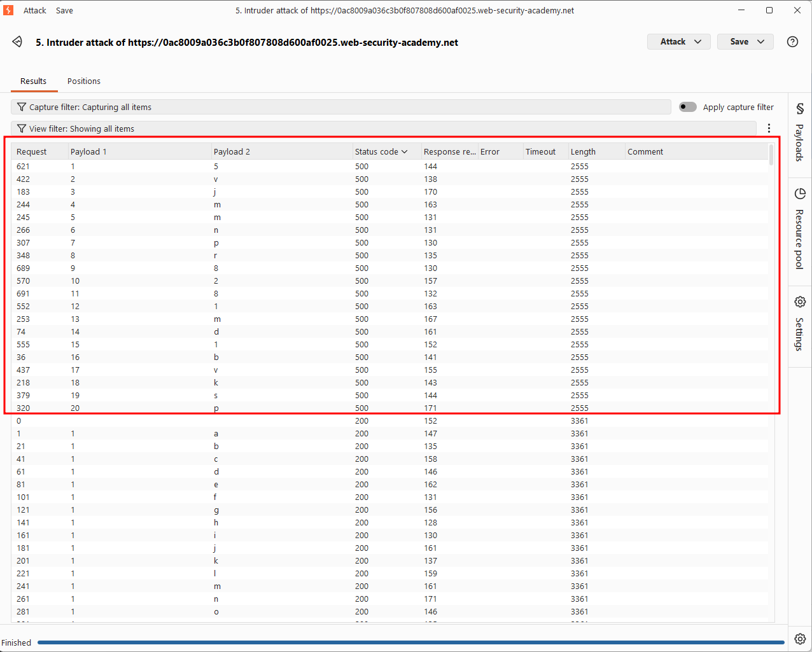Select request 552 row
Viewport: 812px width, 652px height.
pyautogui.click(x=389, y=306)
